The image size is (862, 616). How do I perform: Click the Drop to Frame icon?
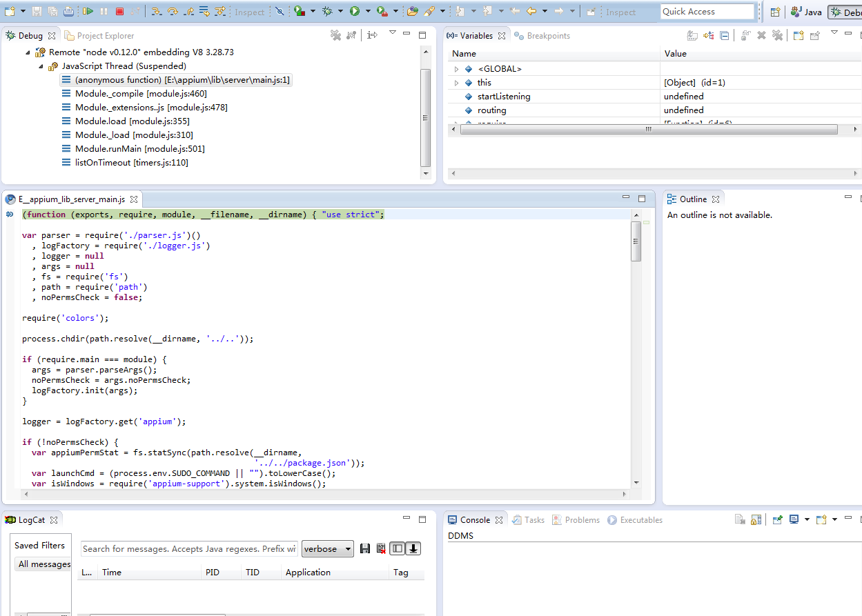coord(204,11)
